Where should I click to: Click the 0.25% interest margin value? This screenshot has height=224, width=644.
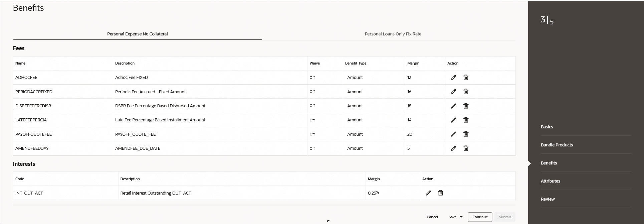tap(373, 193)
